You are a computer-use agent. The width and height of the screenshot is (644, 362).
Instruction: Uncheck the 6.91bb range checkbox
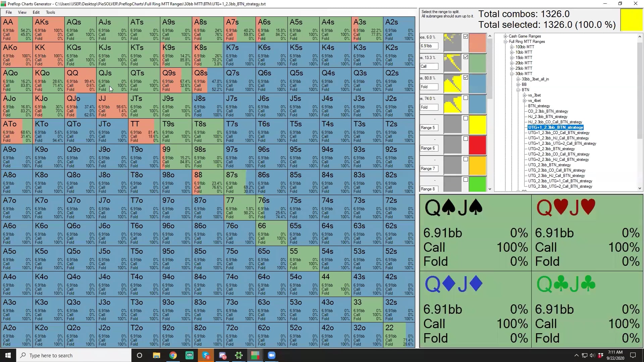point(466,37)
